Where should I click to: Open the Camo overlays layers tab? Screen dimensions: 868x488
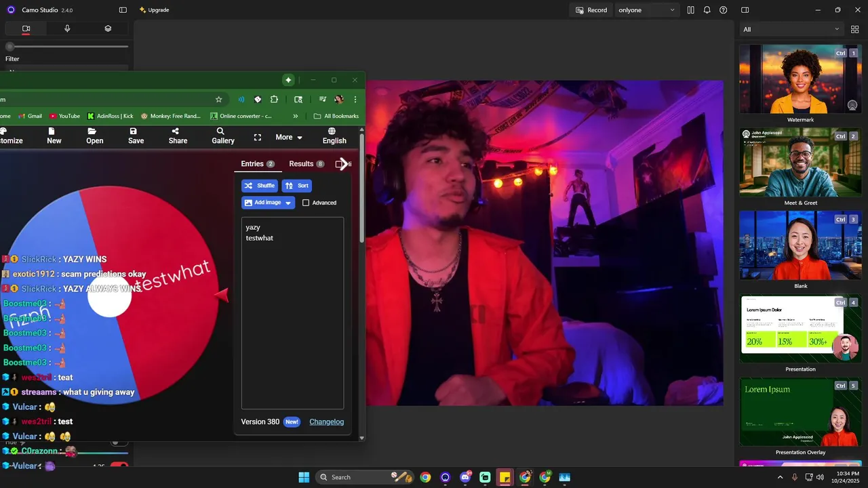click(x=108, y=28)
